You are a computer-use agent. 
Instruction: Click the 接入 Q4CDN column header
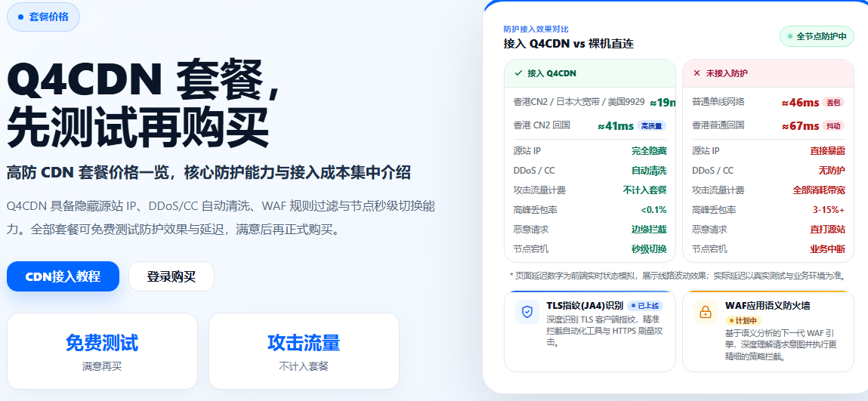tap(590, 73)
